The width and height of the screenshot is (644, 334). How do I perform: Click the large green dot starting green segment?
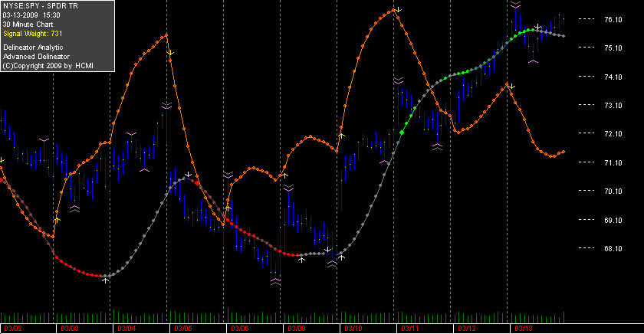[402, 133]
